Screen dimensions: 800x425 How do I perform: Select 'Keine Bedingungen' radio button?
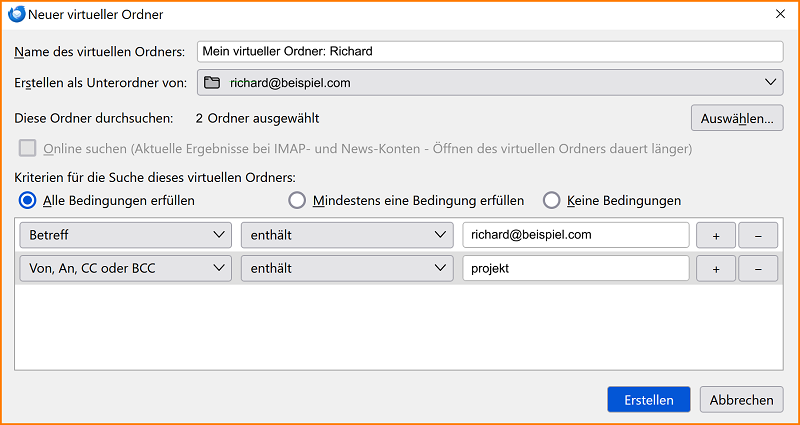(552, 201)
